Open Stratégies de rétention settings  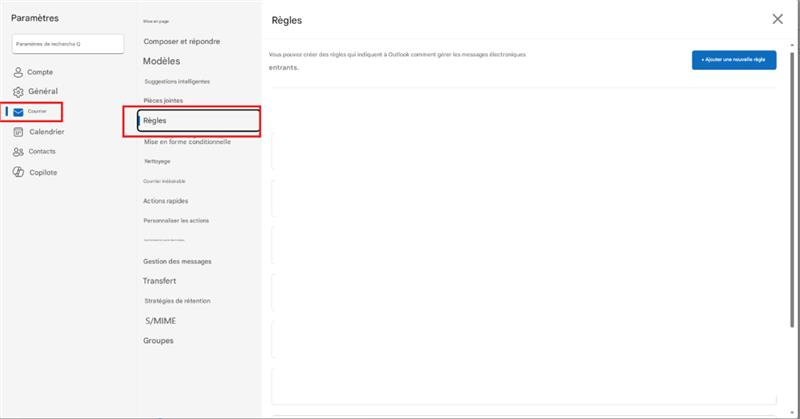tap(177, 301)
